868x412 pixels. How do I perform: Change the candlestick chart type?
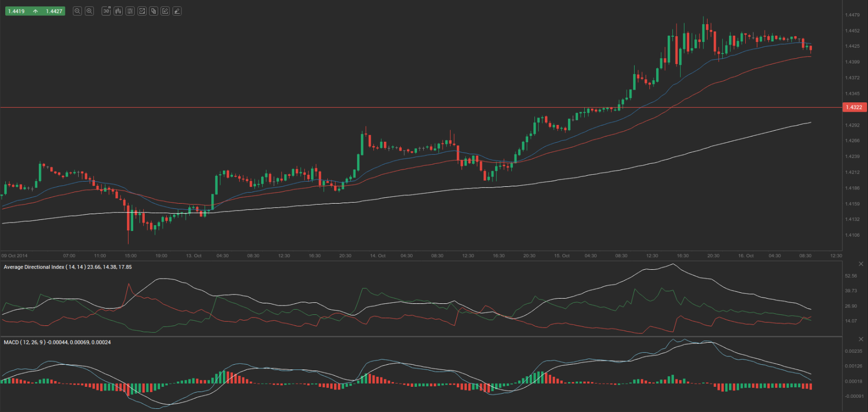(x=118, y=11)
